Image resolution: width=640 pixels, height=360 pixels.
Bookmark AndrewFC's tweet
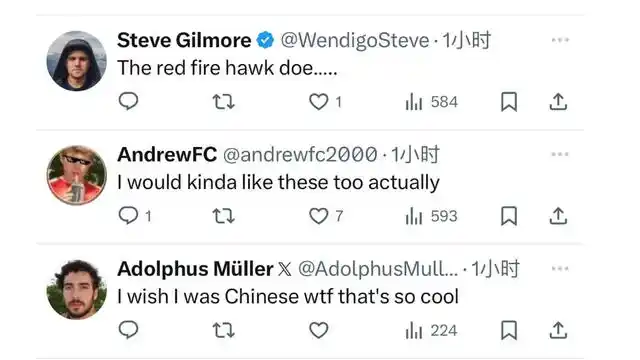click(509, 216)
